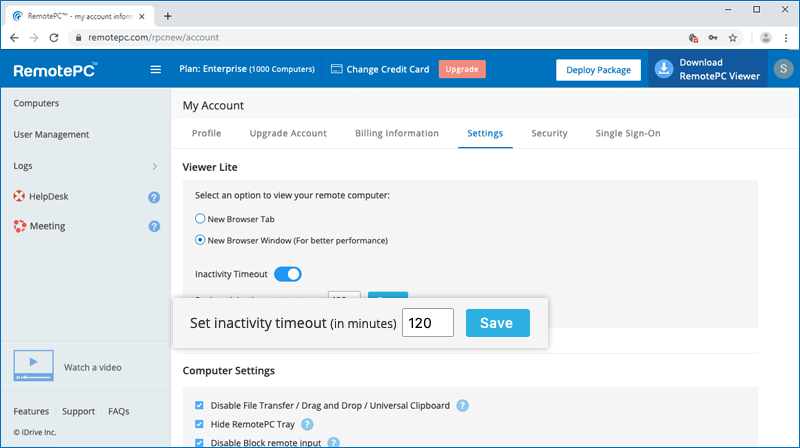Click Download RemotePC Viewer text
Image resolution: width=800 pixels, height=448 pixels.
click(719, 69)
